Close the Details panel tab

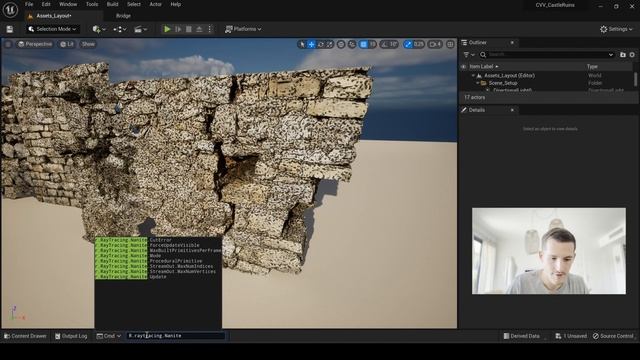512,110
